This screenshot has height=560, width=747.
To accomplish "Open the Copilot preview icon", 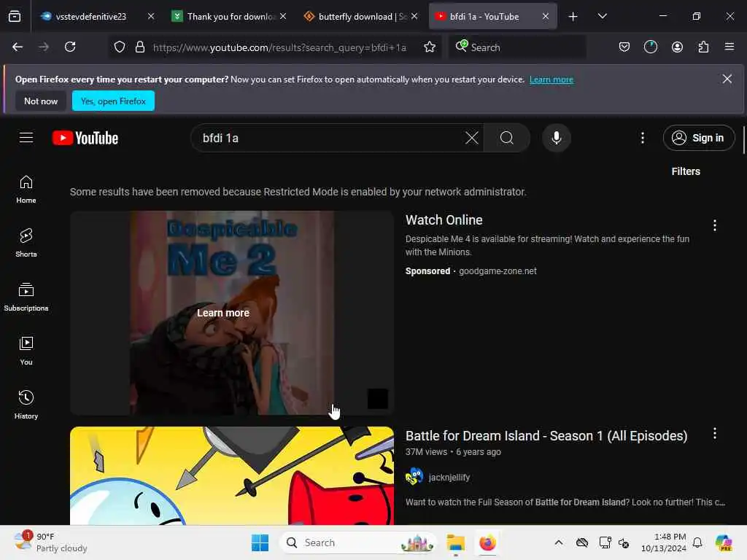I will click(724, 542).
